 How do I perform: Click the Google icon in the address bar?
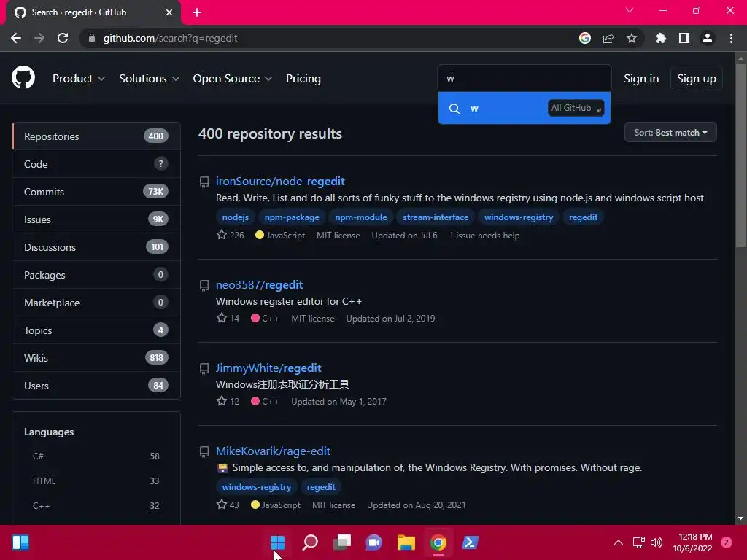click(585, 38)
